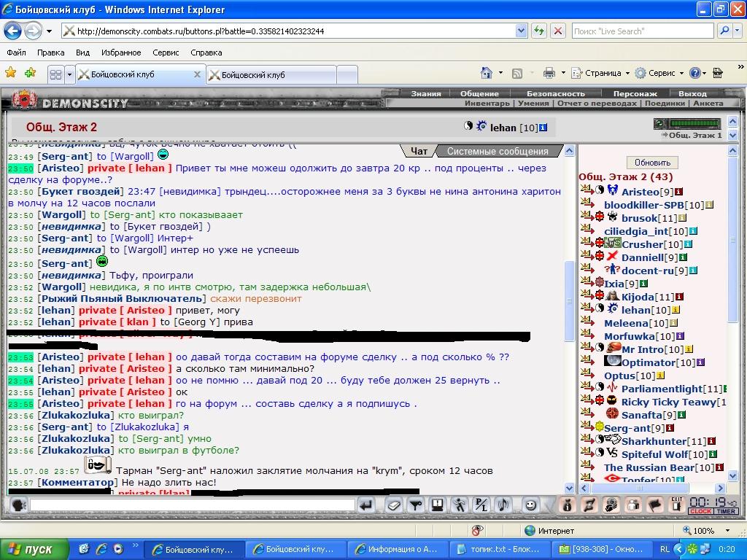This screenshot has height=560, width=747.
Task: Click player name Sharkhunter in list
Action: pyautogui.click(x=654, y=441)
